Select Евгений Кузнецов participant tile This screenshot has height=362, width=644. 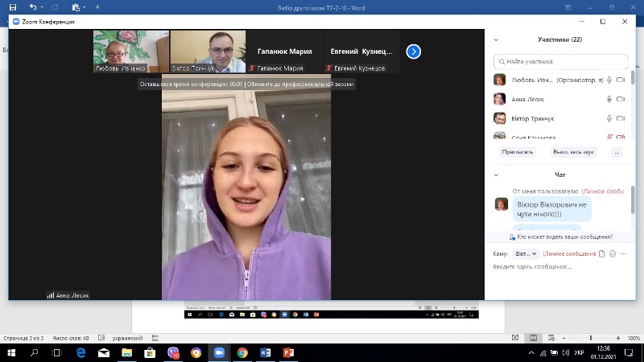tap(361, 51)
